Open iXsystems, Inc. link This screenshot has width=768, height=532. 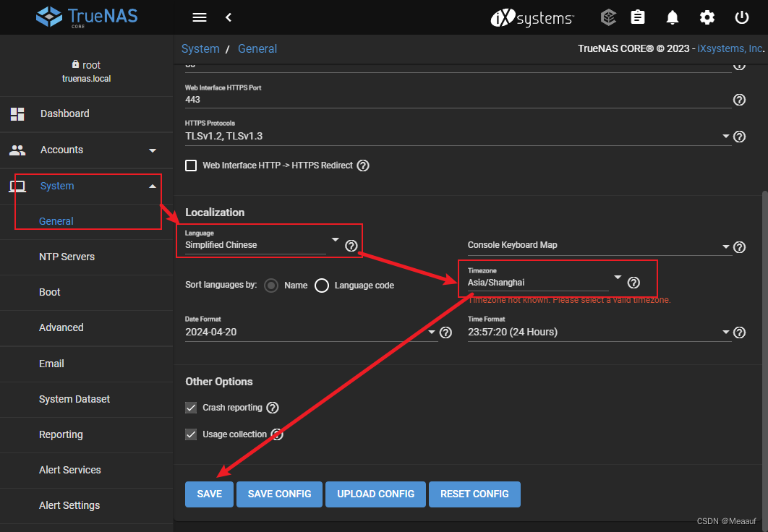click(730, 49)
